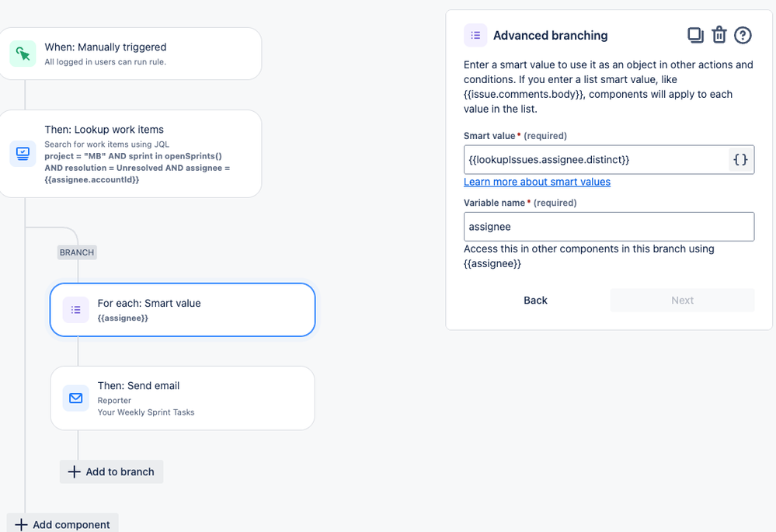Focus the Variable name input field
Viewport: 776px width, 532px height.
coord(608,227)
